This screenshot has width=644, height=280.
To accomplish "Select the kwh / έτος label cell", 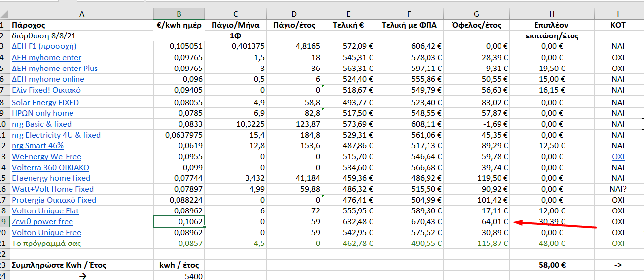I will pos(179,265).
